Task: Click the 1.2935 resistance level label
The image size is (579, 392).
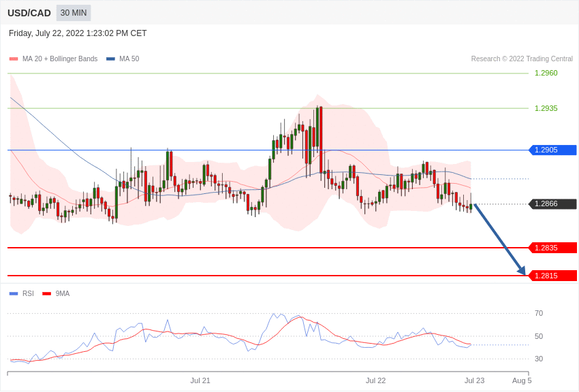Action: pos(546,108)
